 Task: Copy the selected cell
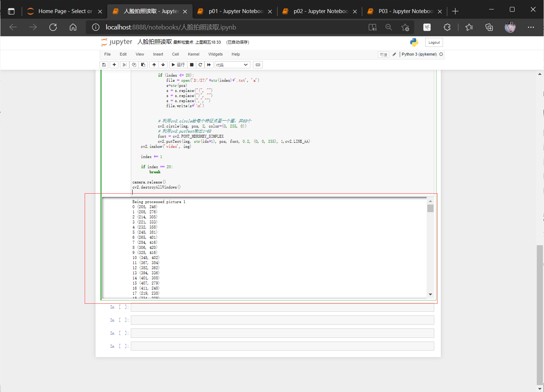134,65
